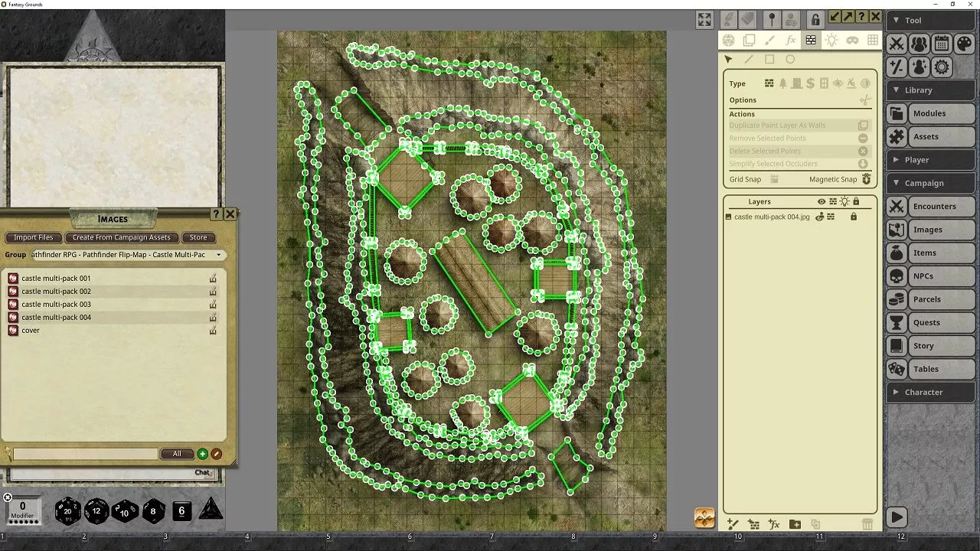The height and width of the screenshot is (551, 980).
Task: Open the modifiers plus-minus tool
Action: click(897, 67)
